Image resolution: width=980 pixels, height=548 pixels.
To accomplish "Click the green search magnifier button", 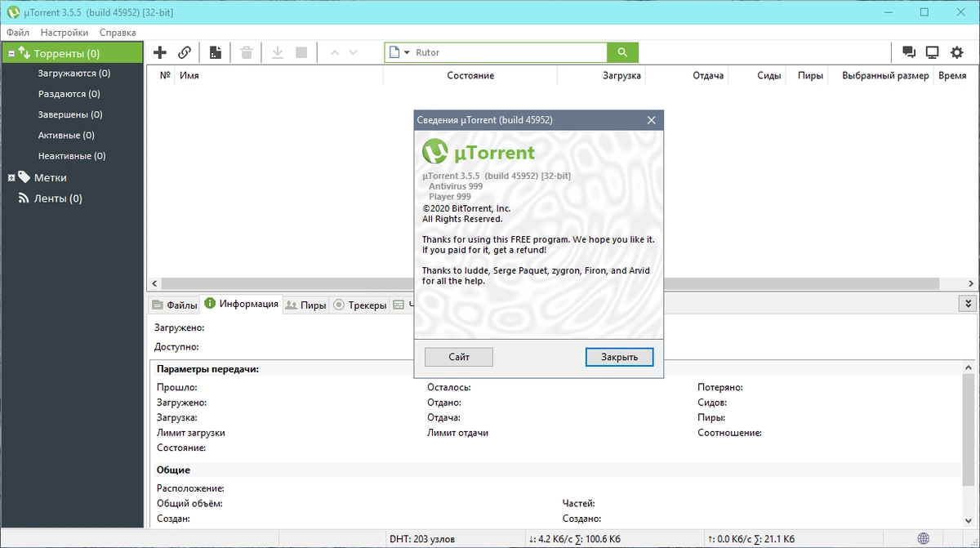I will point(622,52).
